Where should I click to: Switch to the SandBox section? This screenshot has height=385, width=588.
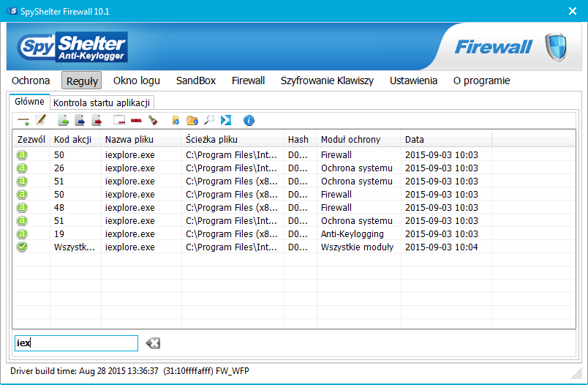(x=196, y=81)
